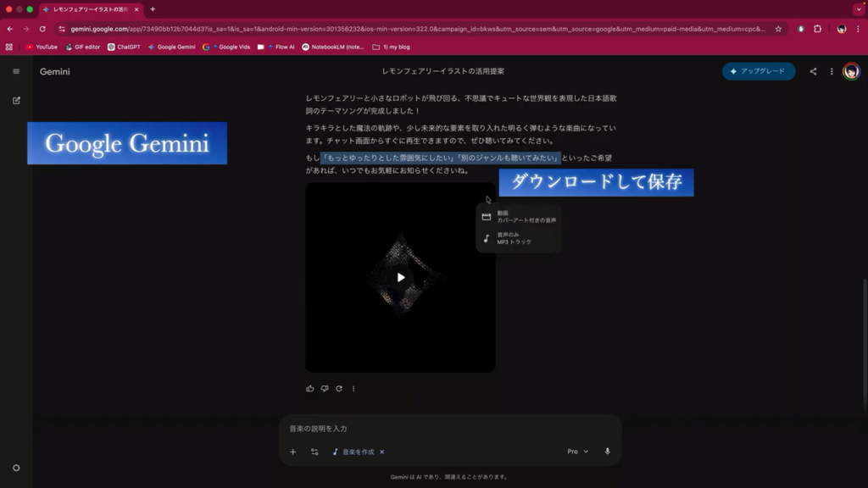Click the share conversation icon
Screen dimensions: 868x488
click(813, 71)
